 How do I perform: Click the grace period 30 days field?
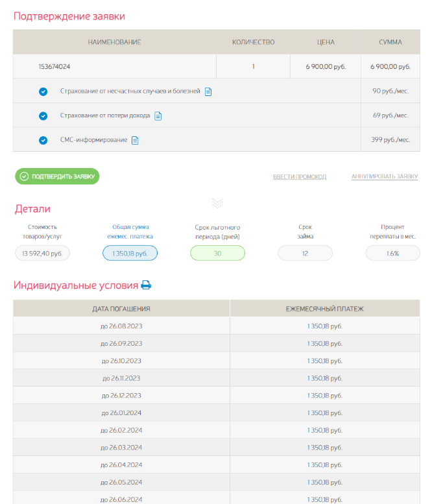pos(217,253)
